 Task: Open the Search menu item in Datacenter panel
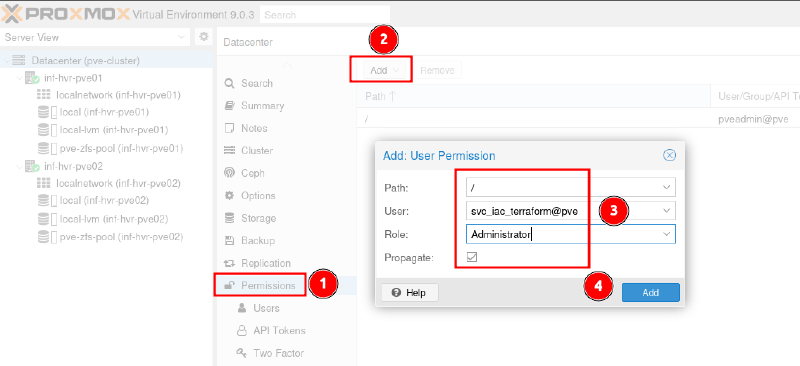[x=286, y=83]
